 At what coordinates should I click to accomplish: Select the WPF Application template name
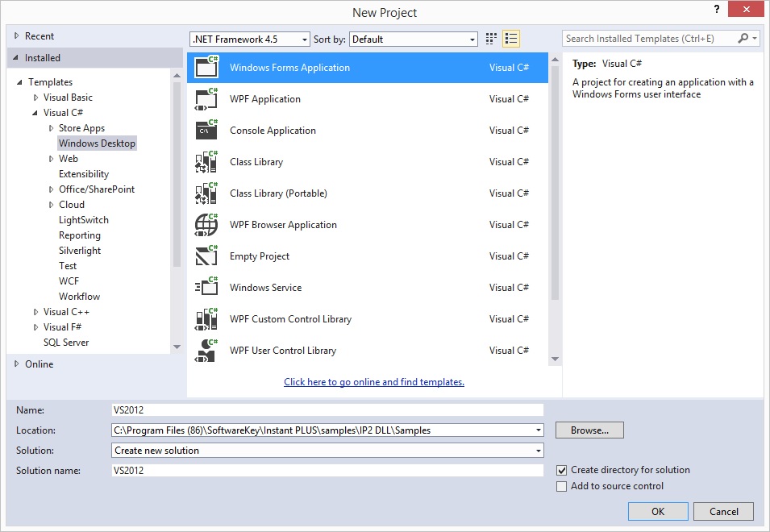click(265, 98)
